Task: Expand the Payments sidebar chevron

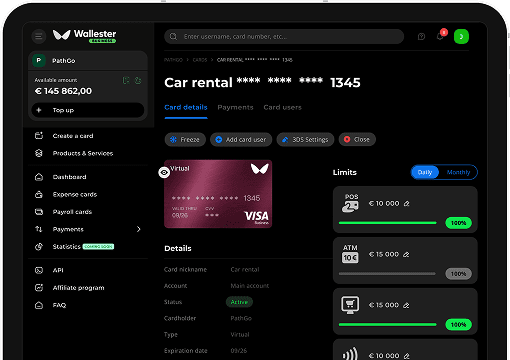Action: coord(139,229)
